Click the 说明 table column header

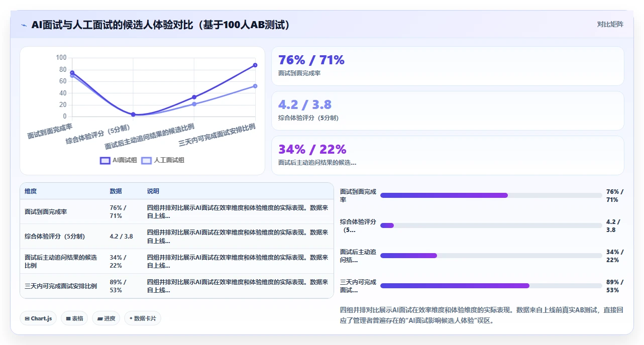153,191
